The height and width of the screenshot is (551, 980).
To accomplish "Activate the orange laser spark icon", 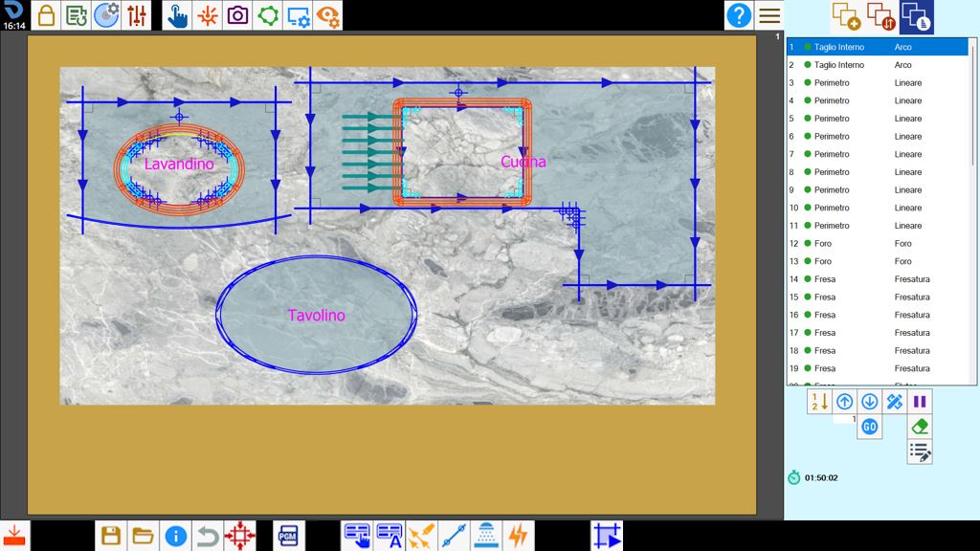I will [x=208, y=15].
